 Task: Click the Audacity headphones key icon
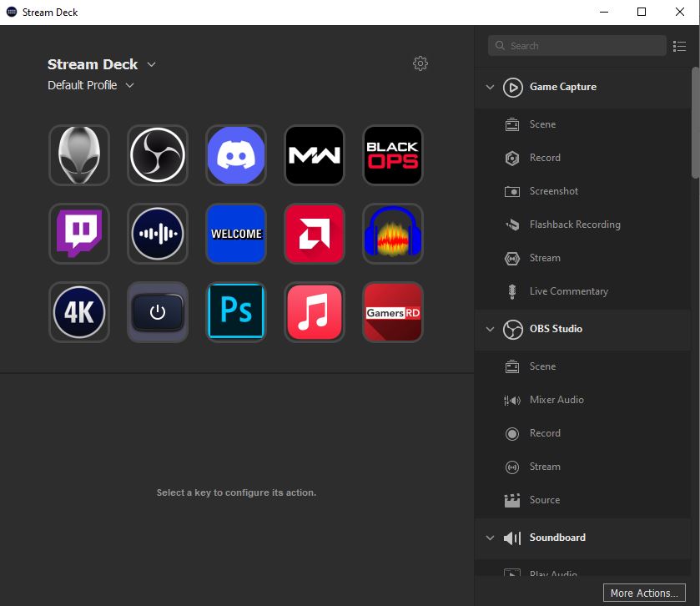click(x=393, y=234)
